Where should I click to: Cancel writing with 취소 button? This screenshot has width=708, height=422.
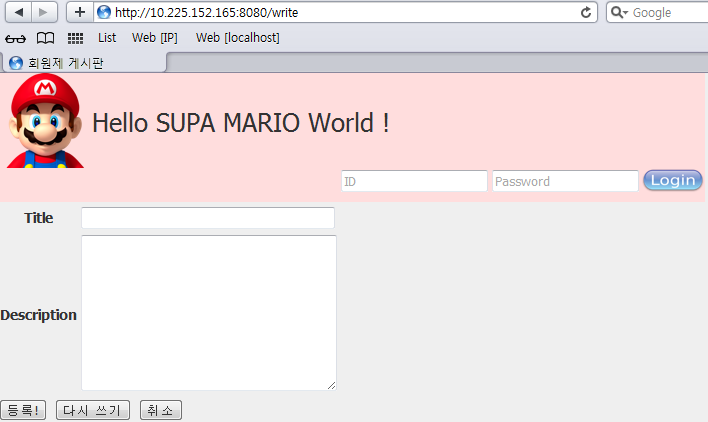[161, 410]
